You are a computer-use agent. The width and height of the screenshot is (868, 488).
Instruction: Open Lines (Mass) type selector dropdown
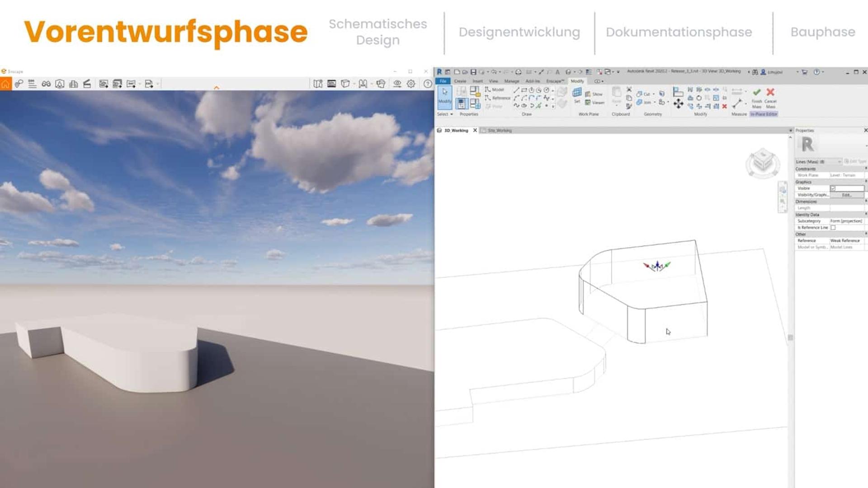(819, 162)
